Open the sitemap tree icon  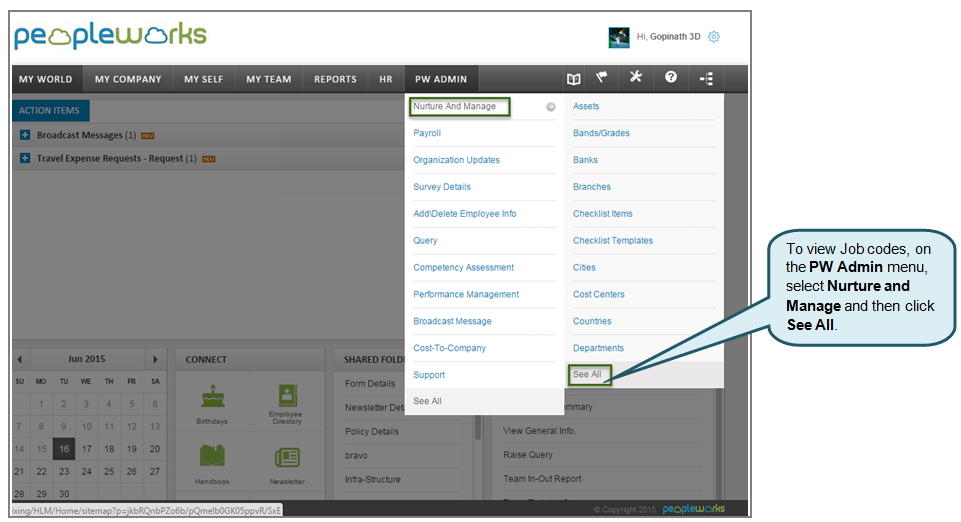click(706, 78)
